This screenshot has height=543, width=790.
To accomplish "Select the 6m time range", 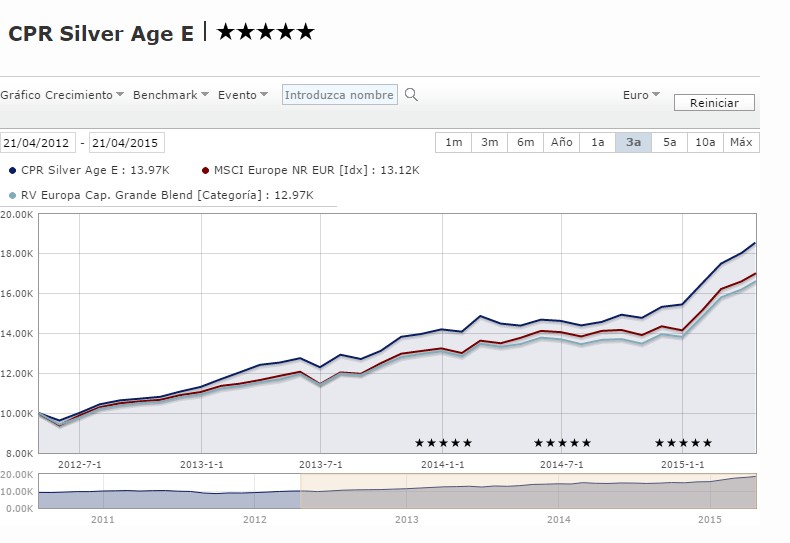I will tap(525, 143).
